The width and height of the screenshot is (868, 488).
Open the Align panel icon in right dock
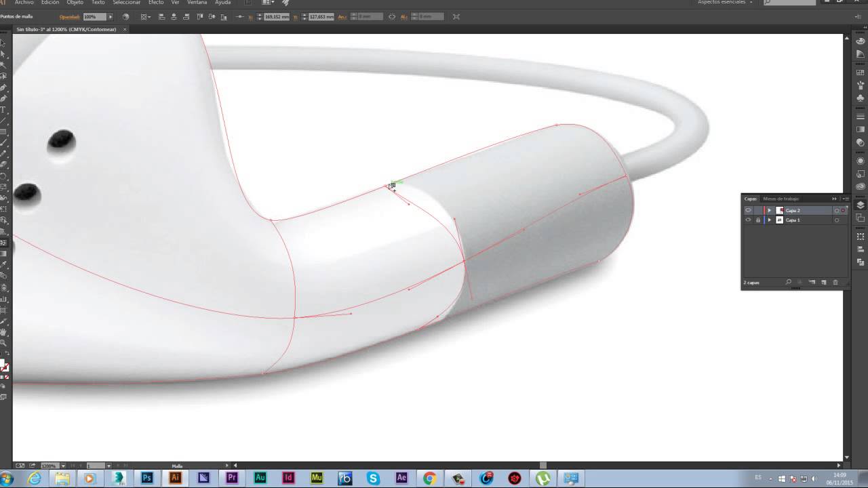point(861,250)
